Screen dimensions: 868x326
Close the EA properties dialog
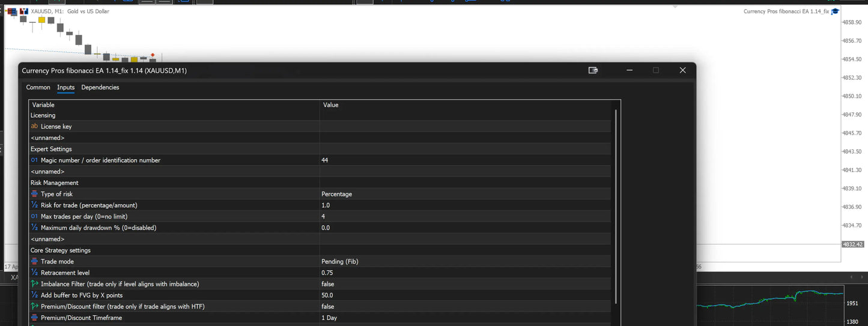(682, 70)
